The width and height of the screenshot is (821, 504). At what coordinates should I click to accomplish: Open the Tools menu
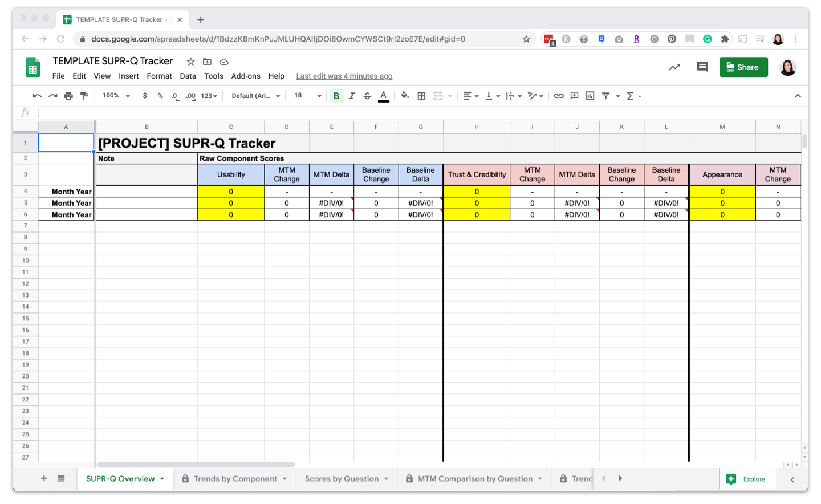point(214,76)
